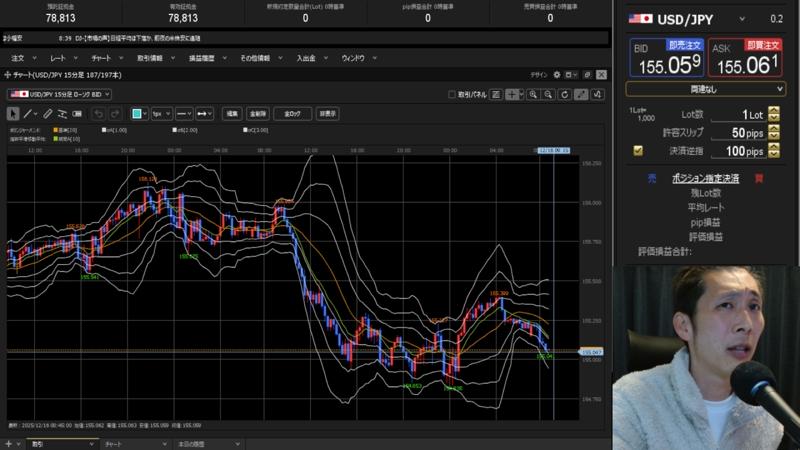The height and width of the screenshot is (450, 800).
Task: Click the redo arrow in chart toolbar
Action: pyautogui.click(x=116, y=114)
